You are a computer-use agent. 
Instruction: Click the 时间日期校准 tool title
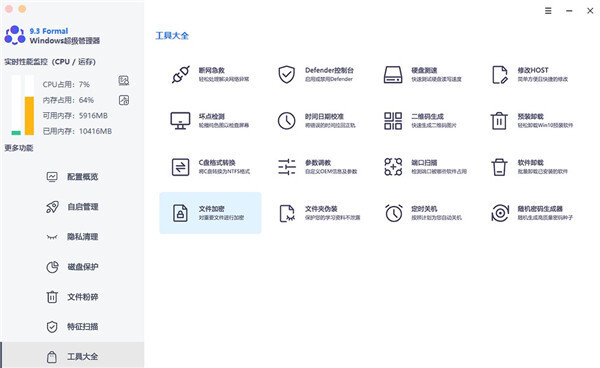pos(324,117)
